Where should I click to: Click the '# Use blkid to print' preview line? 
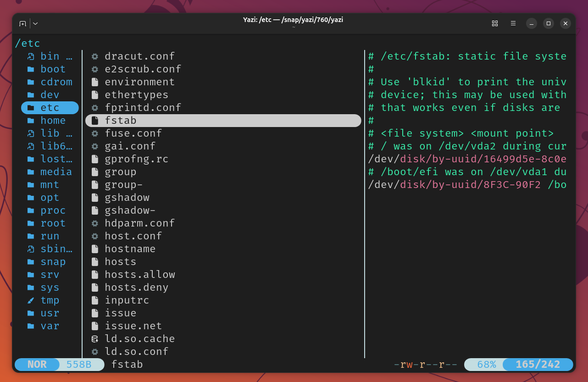(x=467, y=82)
